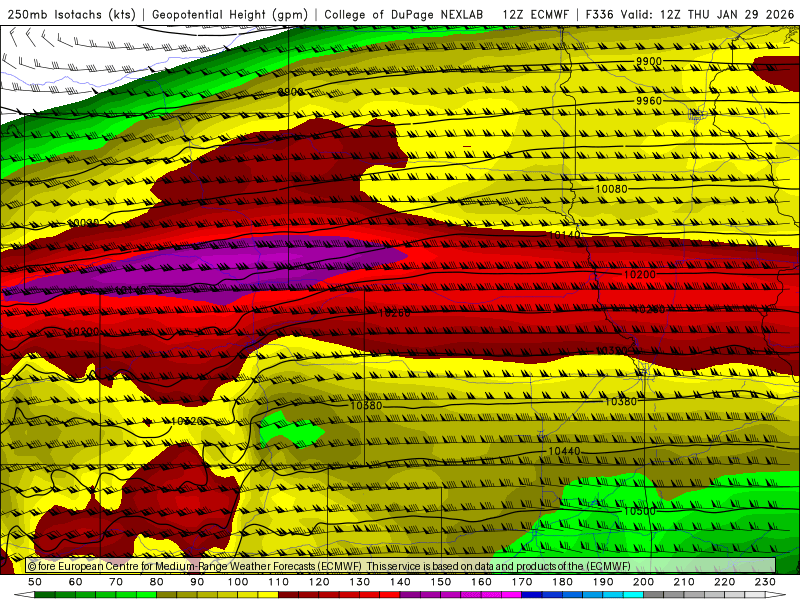
Task: Click the 10140 height contour label
Action: click(564, 235)
